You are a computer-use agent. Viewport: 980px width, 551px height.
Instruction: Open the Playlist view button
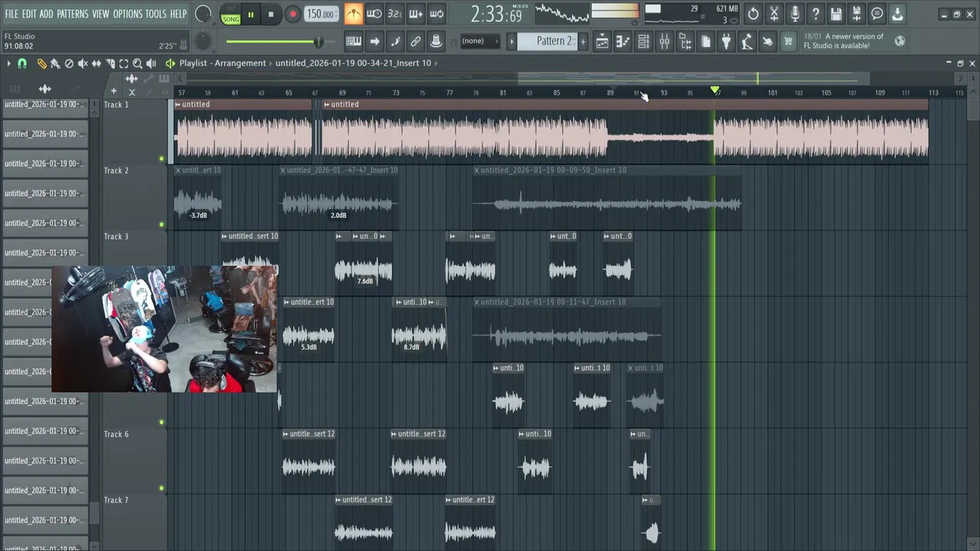pos(603,41)
